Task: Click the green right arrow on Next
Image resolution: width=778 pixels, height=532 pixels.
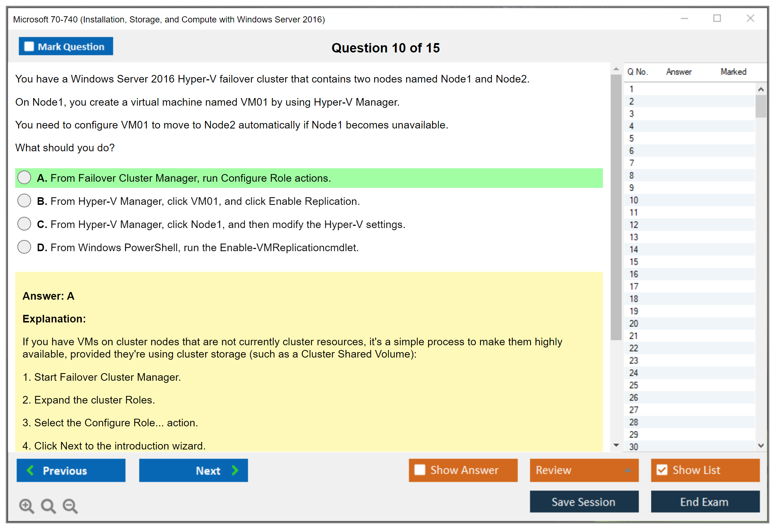Action: [x=235, y=470]
